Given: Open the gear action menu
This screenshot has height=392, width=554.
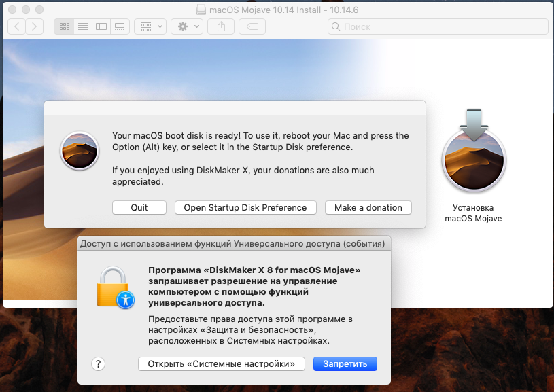Looking at the screenshot, I should tap(187, 26).
